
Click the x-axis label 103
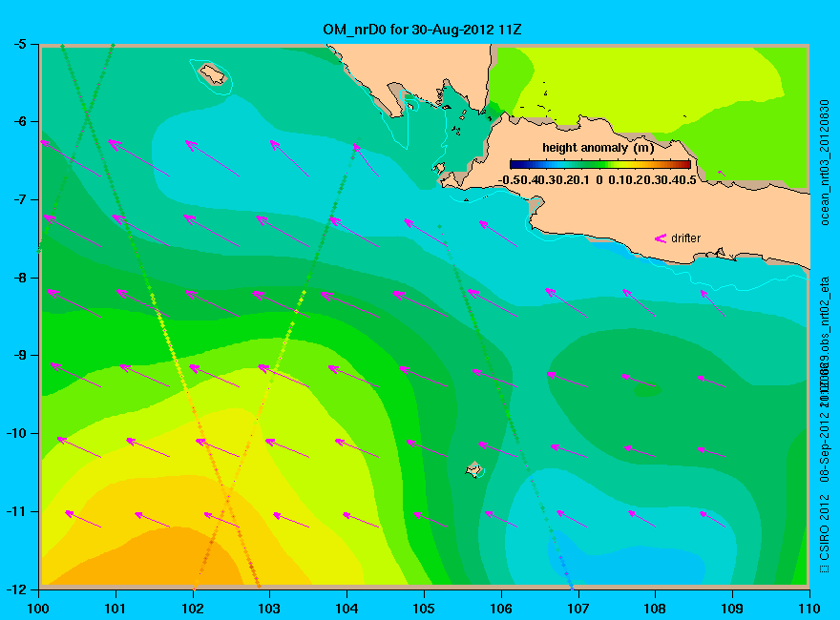269,609
